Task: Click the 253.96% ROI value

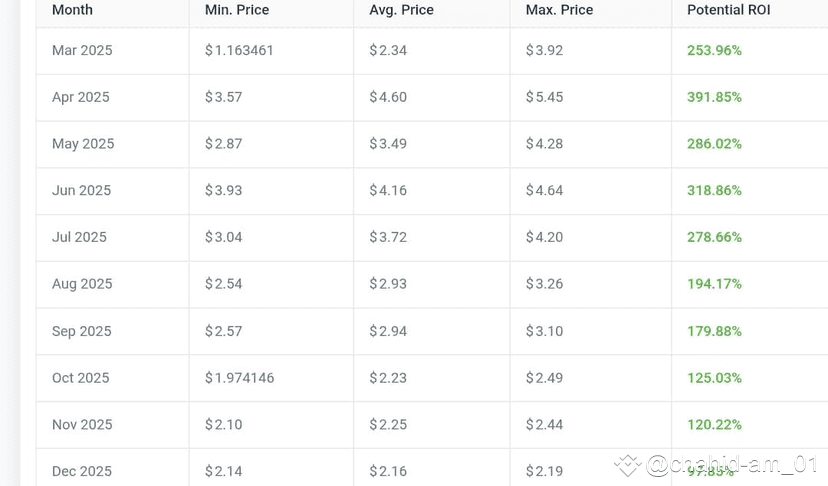Action: point(714,50)
